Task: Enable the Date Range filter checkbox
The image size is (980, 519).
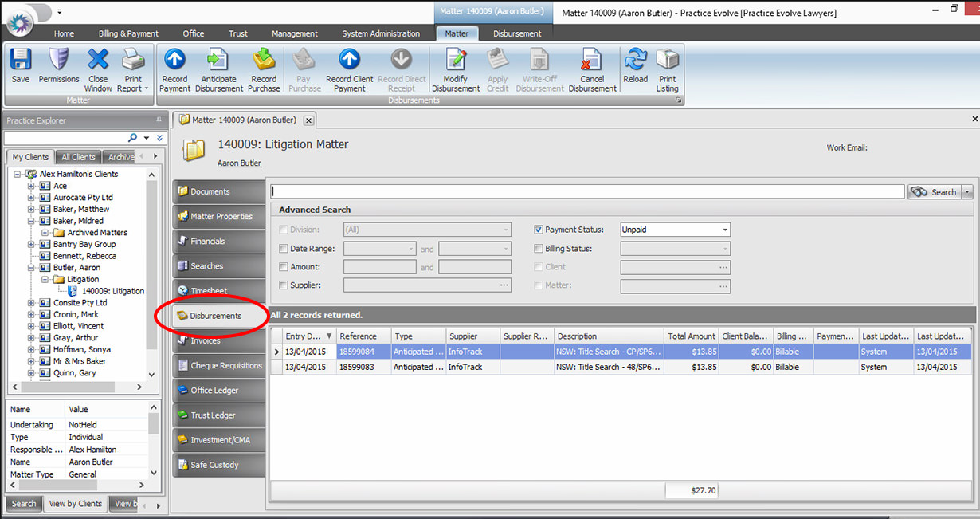Action: pyautogui.click(x=284, y=249)
